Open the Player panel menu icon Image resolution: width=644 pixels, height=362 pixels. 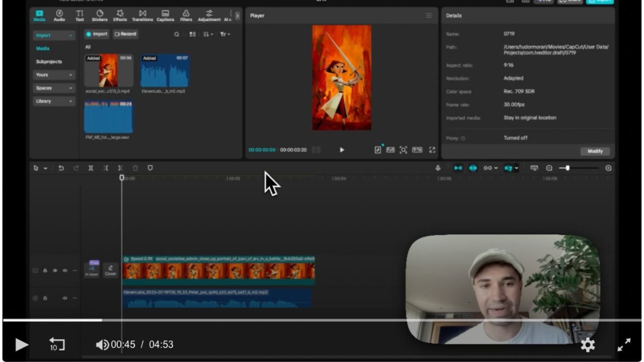tap(429, 16)
